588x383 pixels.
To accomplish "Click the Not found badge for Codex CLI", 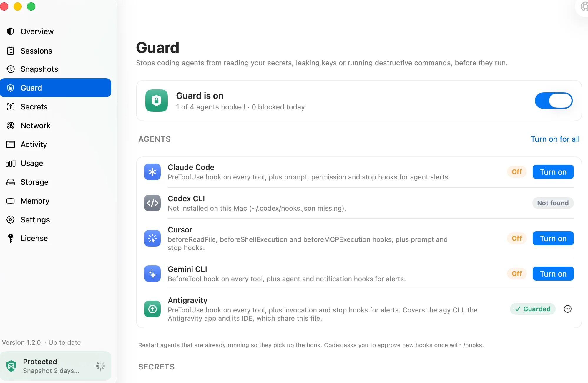I will pyautogui.click(x=553, y=203).
